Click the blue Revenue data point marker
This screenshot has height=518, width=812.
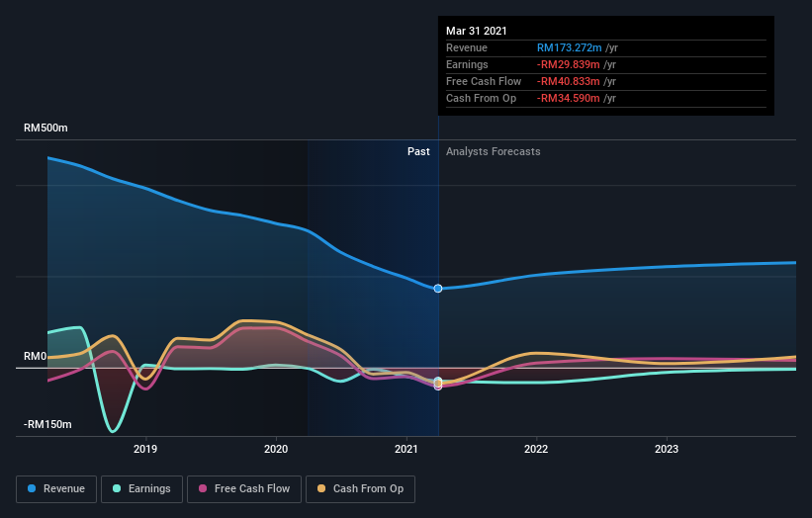438,289
